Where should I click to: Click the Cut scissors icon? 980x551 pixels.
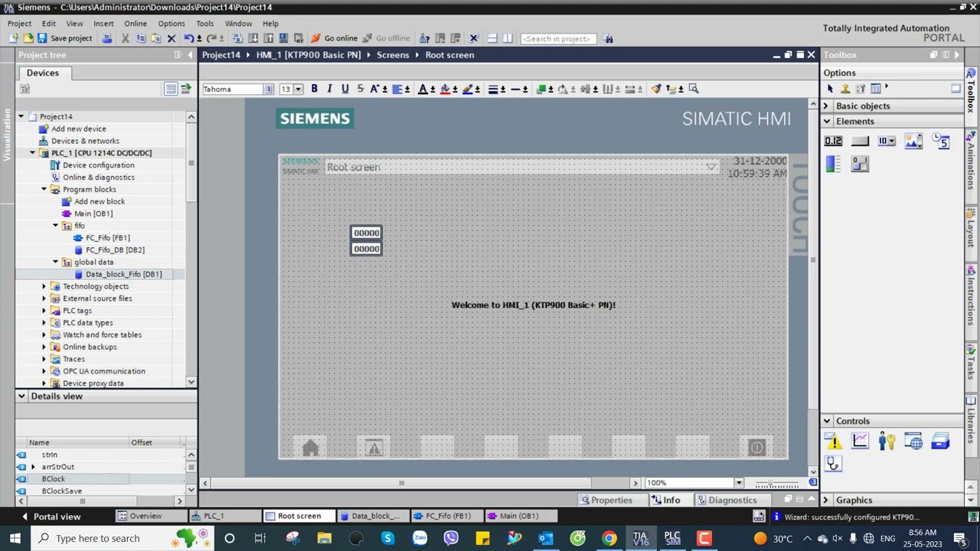(125, 38)
